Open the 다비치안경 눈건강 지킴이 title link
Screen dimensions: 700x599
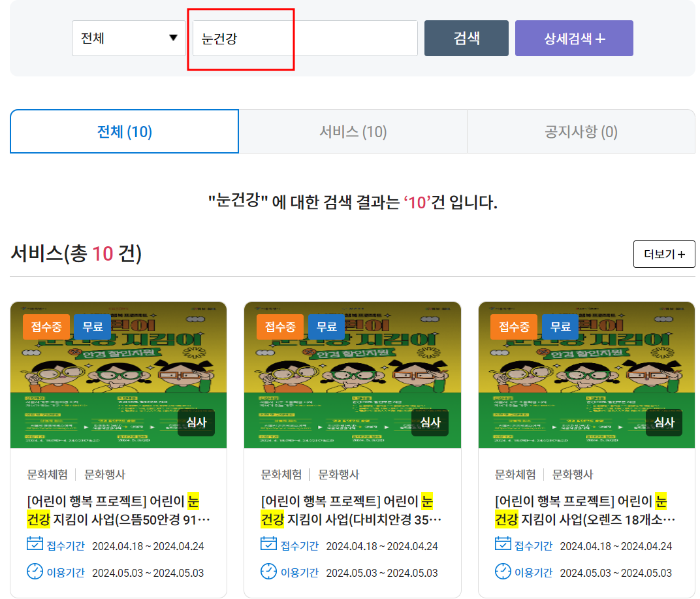tap(351, 510)
